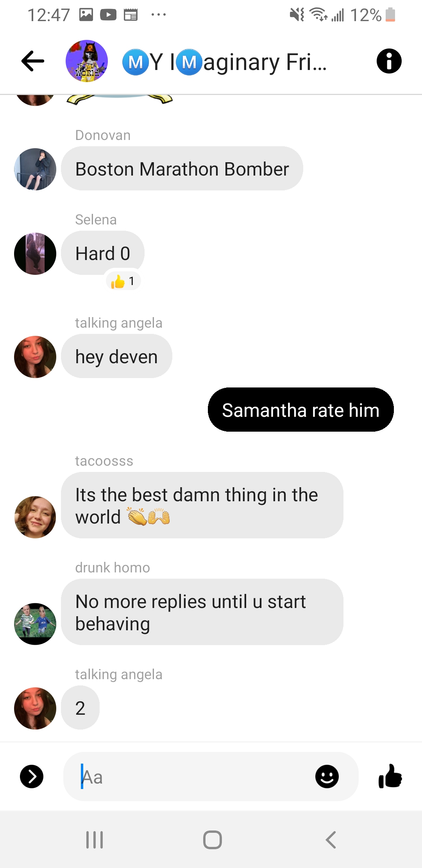This screenshot has height=868, width=422.
Task: Tap the group chat avatar picture
Action: tap(87, 61)
